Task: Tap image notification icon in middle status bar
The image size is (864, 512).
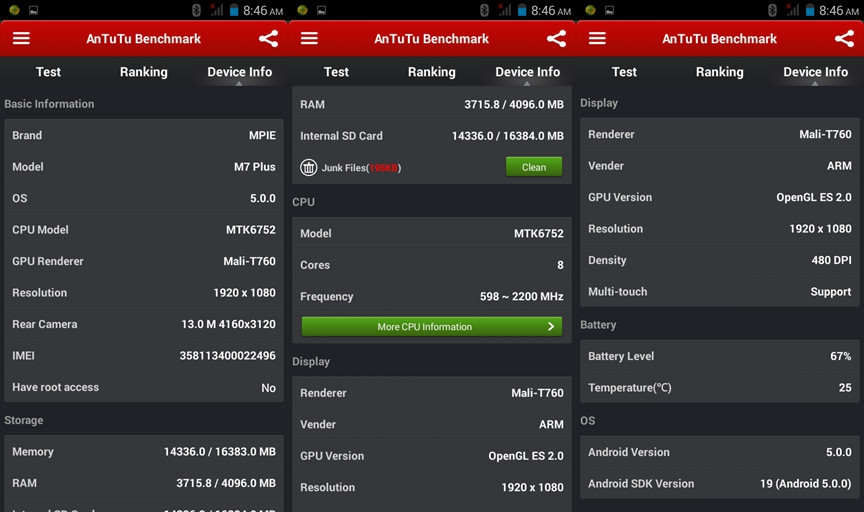Action: coord(321,10)
